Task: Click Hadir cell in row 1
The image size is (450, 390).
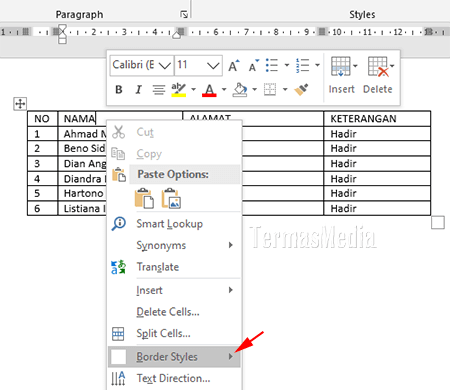Action: 377,134
